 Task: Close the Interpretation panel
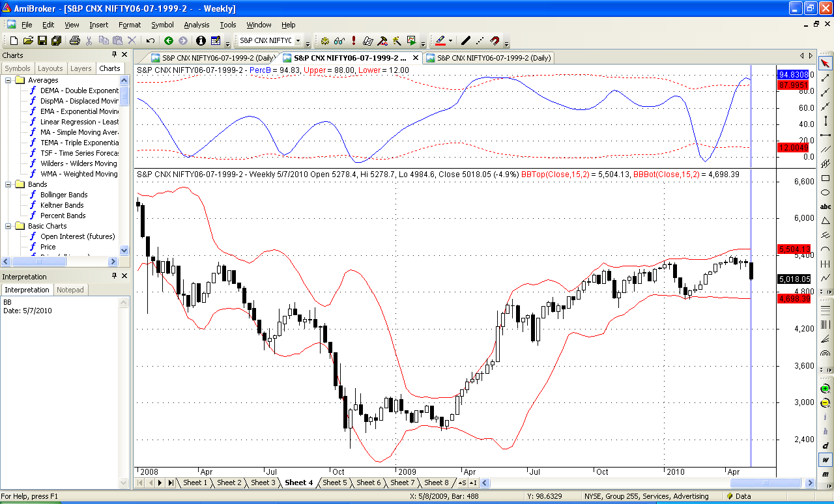coord(124,276)
